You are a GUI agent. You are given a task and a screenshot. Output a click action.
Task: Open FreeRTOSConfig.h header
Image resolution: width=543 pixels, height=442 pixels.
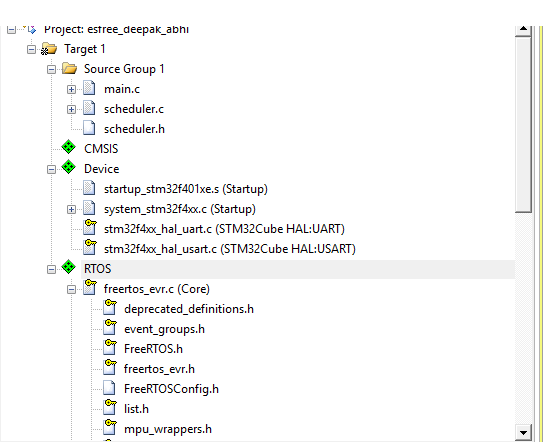(x=171, y=389)
